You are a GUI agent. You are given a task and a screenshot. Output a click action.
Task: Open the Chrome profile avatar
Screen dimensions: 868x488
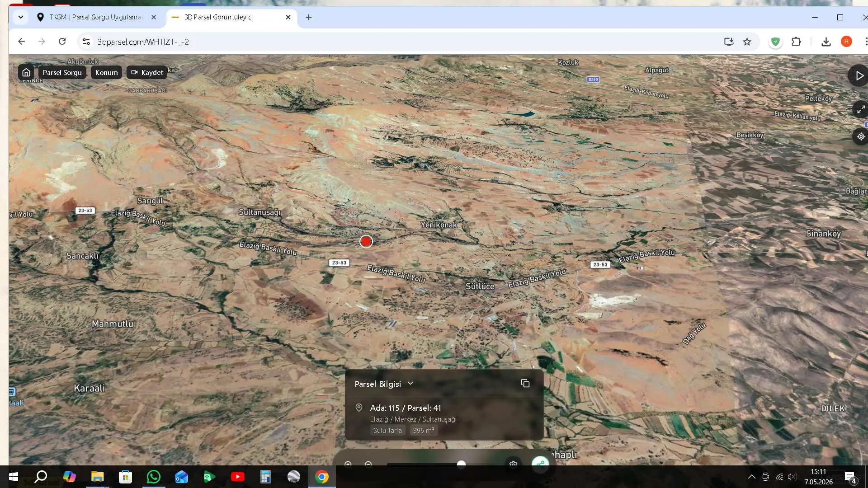pos(846,42)
